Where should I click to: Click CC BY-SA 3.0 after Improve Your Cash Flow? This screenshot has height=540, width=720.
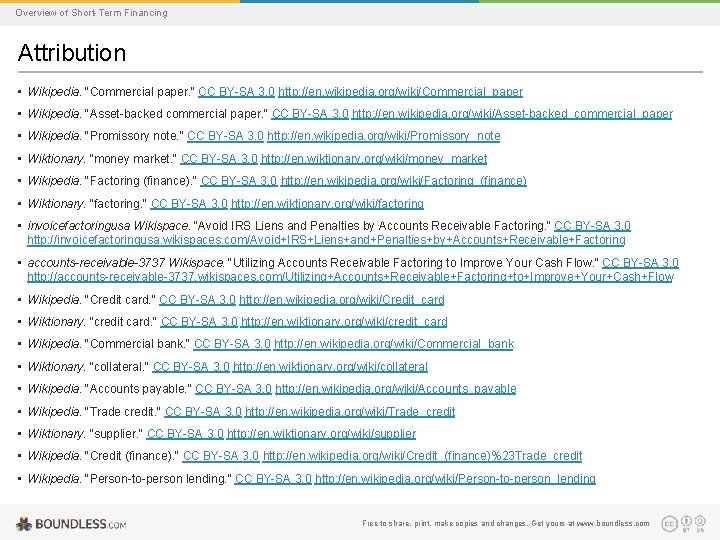pyautogui.click(x=640, y=263)
